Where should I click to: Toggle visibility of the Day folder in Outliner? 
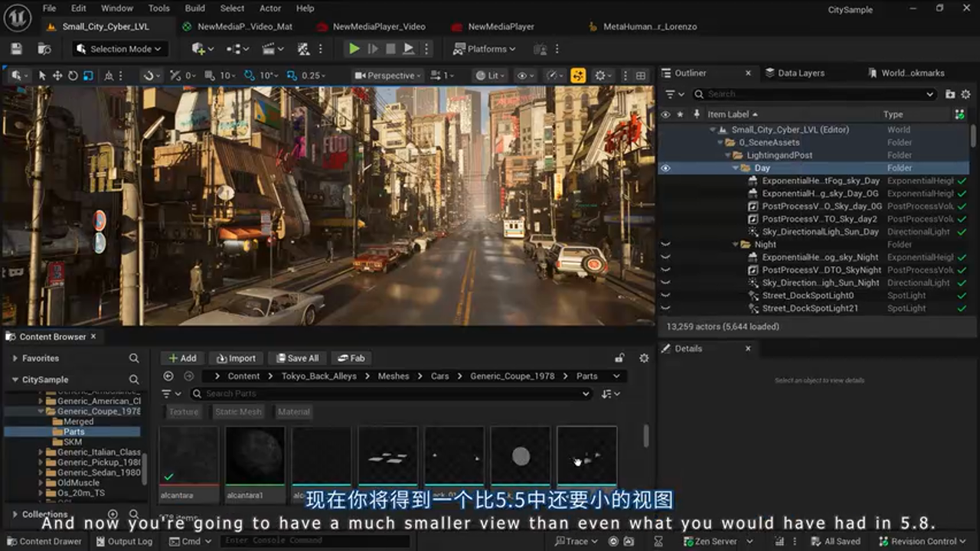(x=665, y=168)
